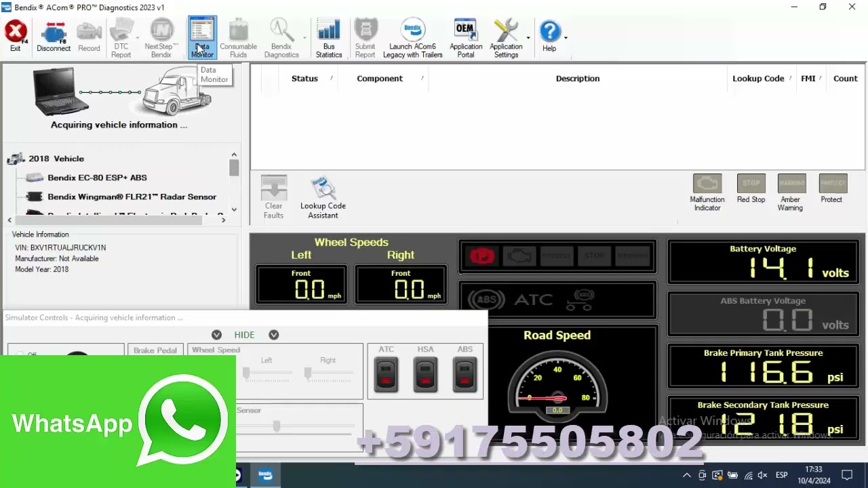Open the Help dropdown arrow
This screenshot has height=488, width=868.
click(x=566, y=38)
